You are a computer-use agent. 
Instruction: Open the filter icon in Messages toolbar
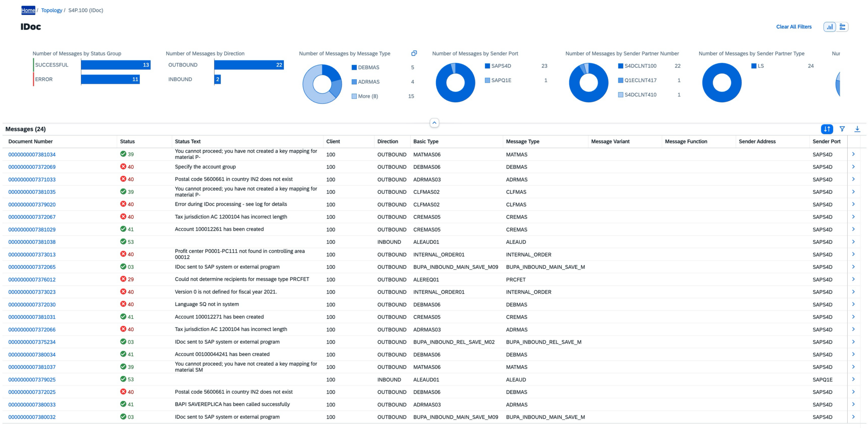842,129
